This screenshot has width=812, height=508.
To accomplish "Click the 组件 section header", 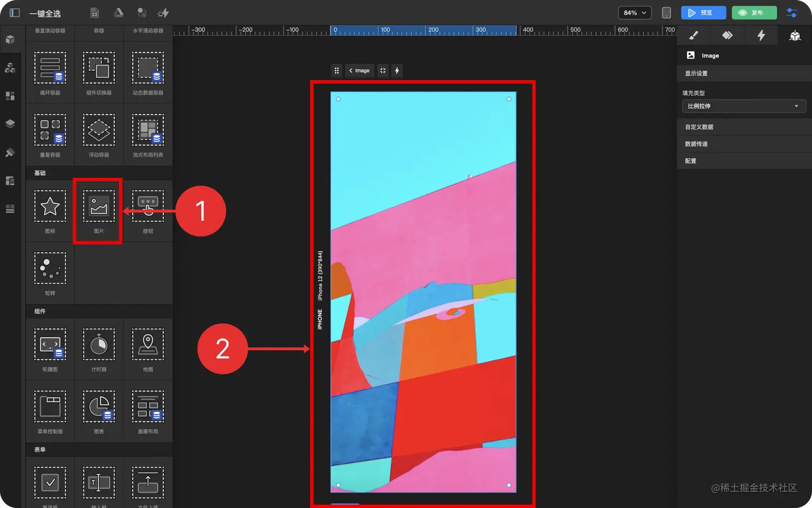I will (40, 311).
